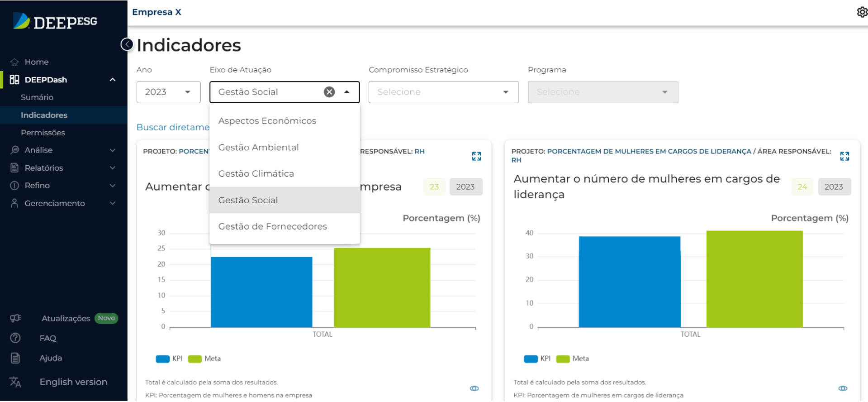Open the Ano 2023 dropdown
This screenshot has height=402, width=868.
click(168, 92)
